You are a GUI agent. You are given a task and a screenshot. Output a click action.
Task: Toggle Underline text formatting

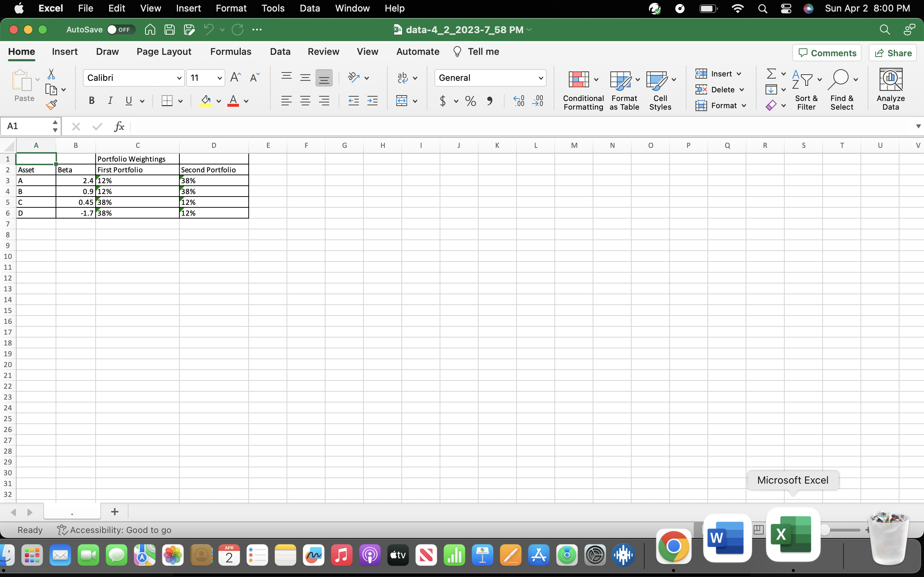tap(129, 100)
